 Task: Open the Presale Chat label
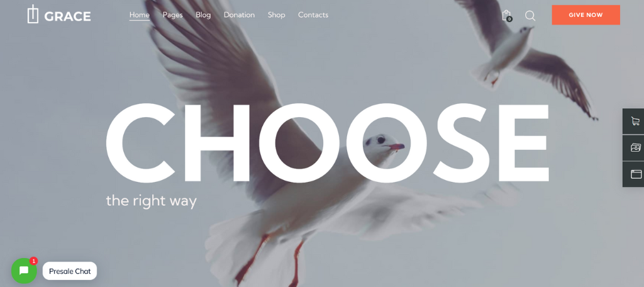tap(70, 271)
